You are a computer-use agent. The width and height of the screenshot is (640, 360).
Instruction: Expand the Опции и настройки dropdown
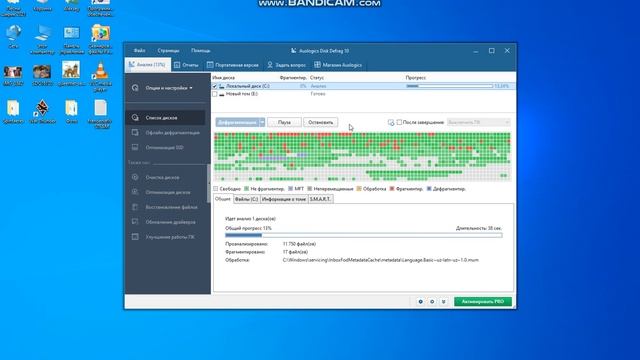point(169,88)
